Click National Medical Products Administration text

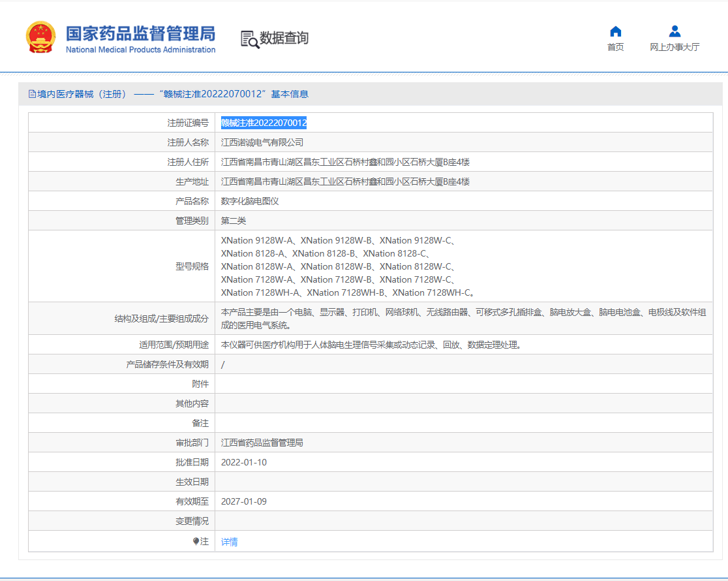(140, 50)
